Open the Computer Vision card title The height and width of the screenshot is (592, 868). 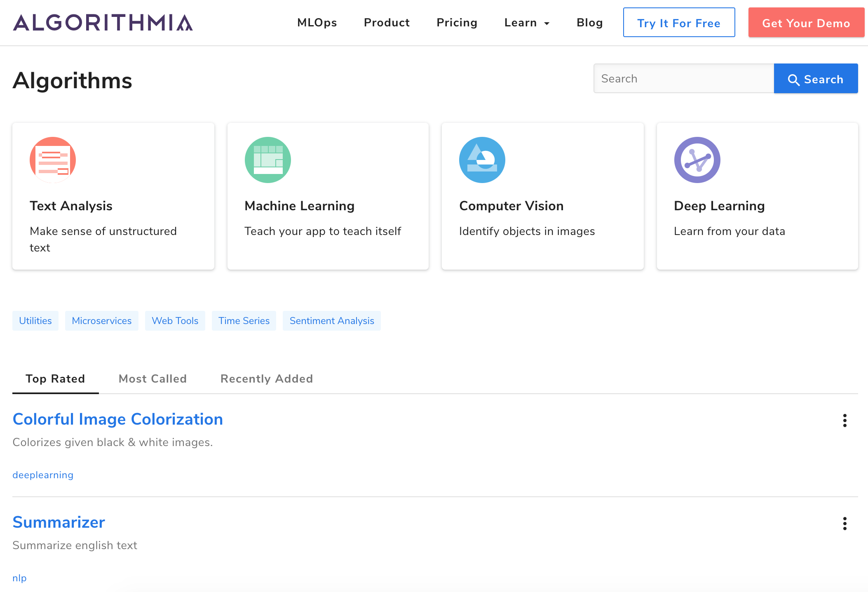(x=511, y=206)
